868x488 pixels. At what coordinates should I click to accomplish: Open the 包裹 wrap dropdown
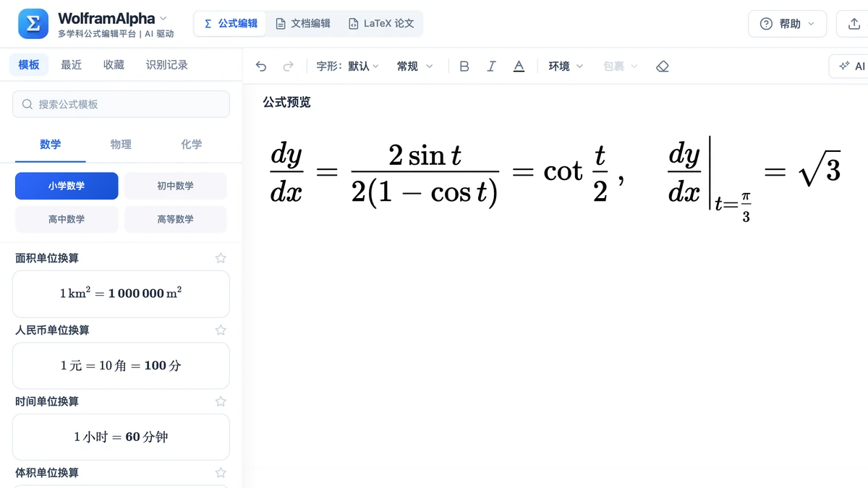tap(621, 67)
